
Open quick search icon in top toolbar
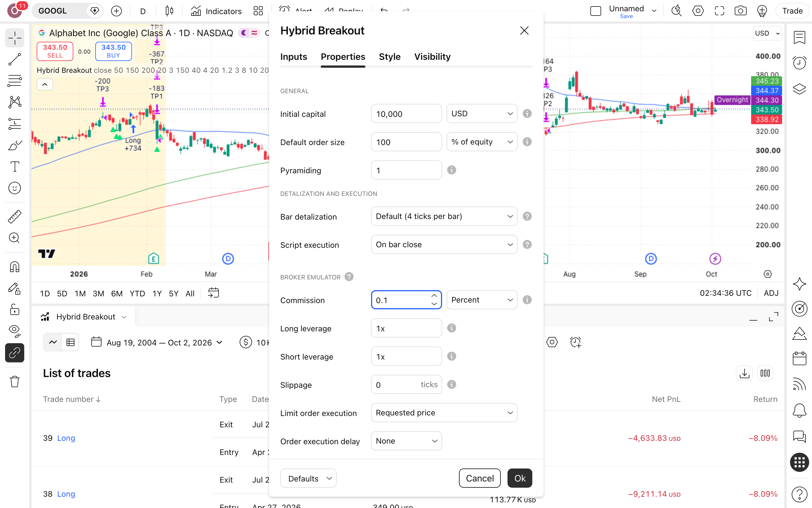pos(676,11)
